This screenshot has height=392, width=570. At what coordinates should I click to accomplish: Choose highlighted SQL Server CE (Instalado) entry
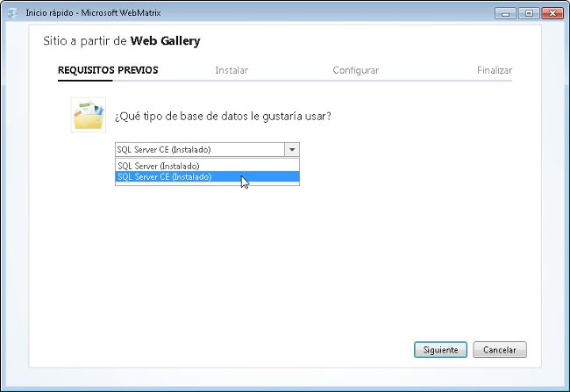tap(207, 177)
